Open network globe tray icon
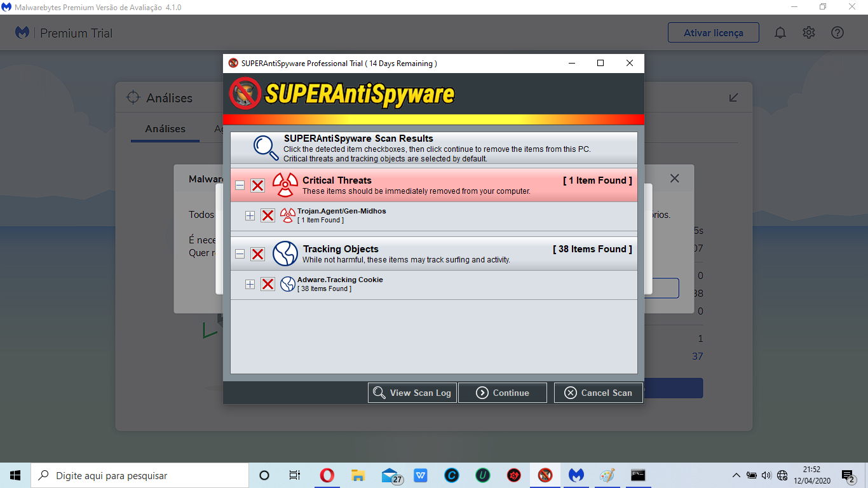This screenshot has width=868, height=488. tap(782, 475)
